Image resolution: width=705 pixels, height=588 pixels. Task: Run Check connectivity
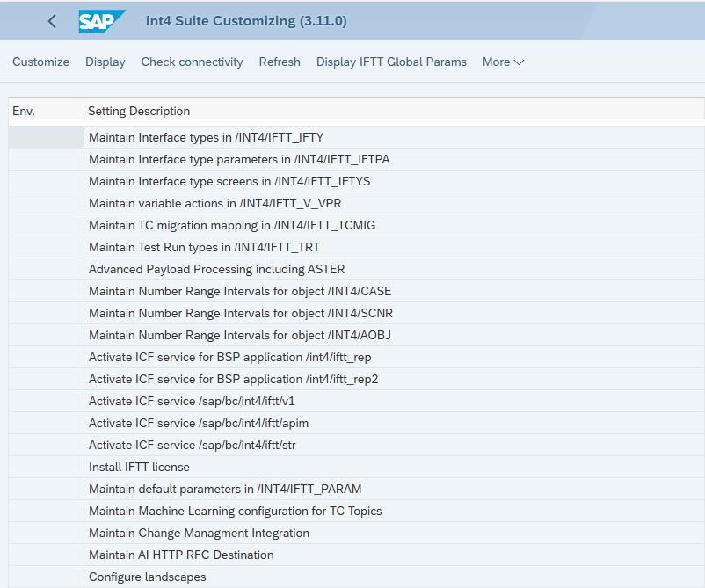192,62
